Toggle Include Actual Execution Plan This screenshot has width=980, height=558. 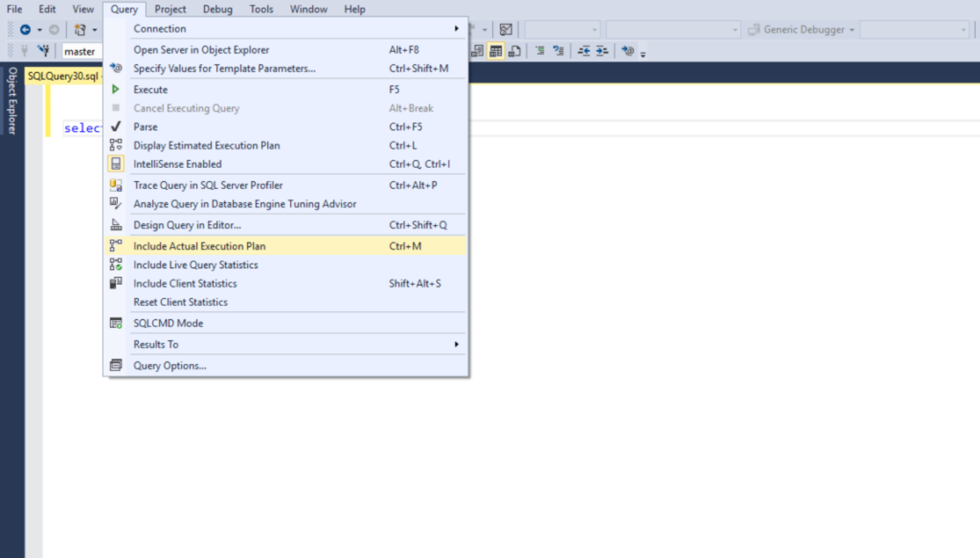pos(285,246)
